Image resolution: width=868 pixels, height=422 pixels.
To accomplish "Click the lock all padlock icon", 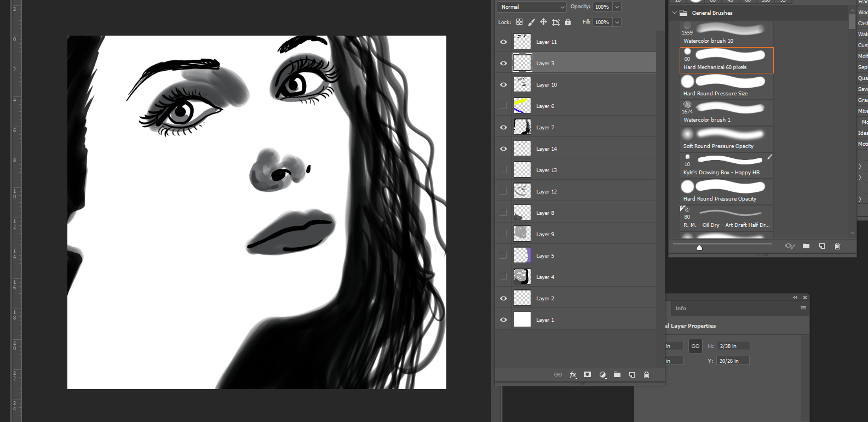I will coord(568,22).
